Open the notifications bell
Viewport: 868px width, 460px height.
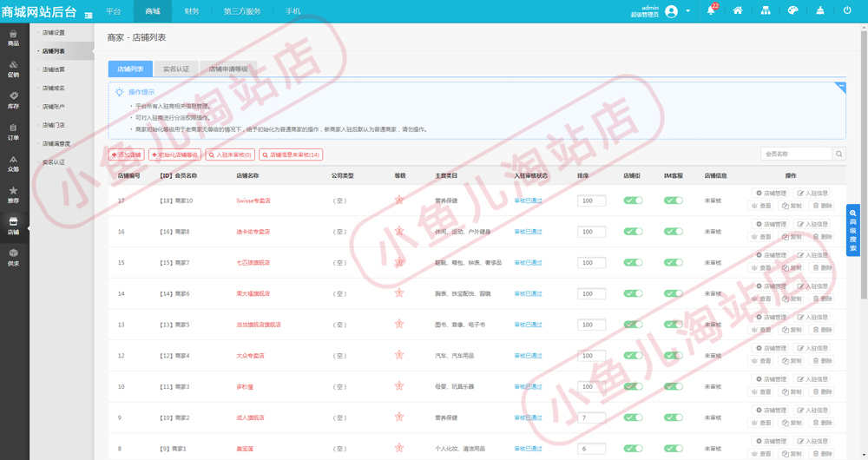tap(711, 10)
